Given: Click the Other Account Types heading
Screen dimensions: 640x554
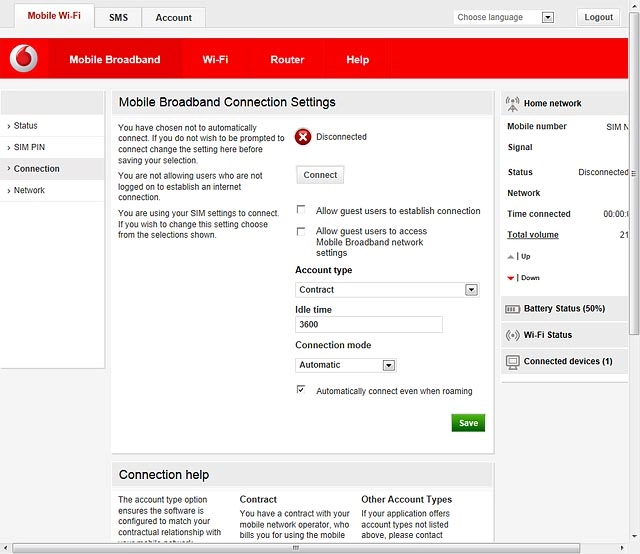Looking at the screenshot, I should point(407,499).
